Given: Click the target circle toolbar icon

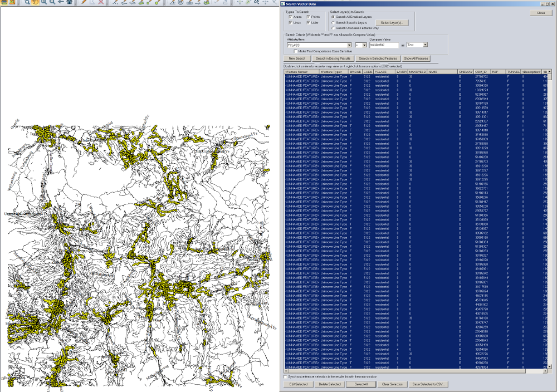Looking at the screenshot, I should (x=180, y=2).
